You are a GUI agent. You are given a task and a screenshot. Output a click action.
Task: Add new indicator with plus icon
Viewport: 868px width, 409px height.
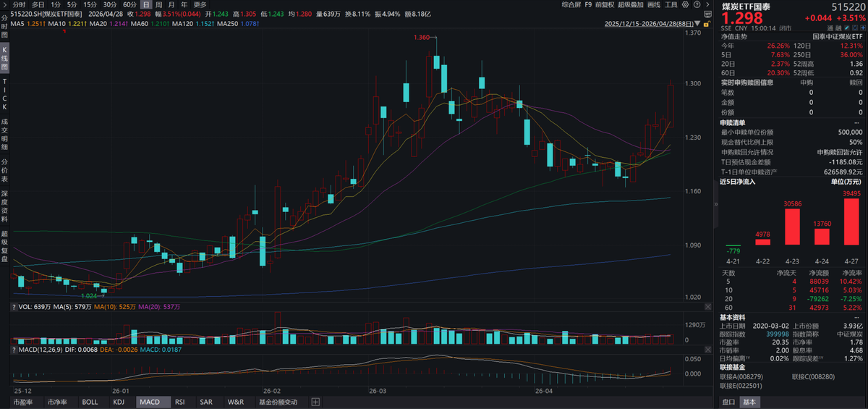[315, 402]
